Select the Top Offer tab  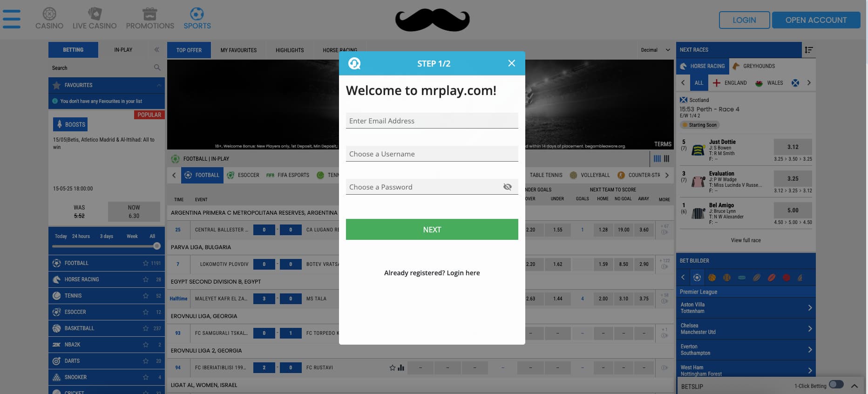click(189, 50)
